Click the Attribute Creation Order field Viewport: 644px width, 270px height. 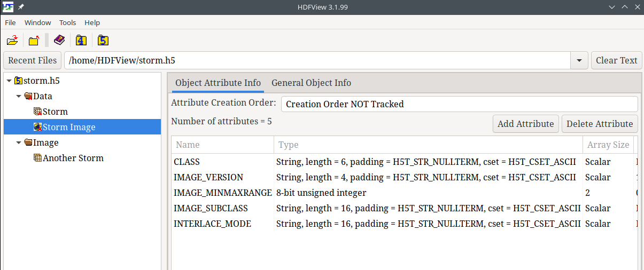(x=459, y=104)
